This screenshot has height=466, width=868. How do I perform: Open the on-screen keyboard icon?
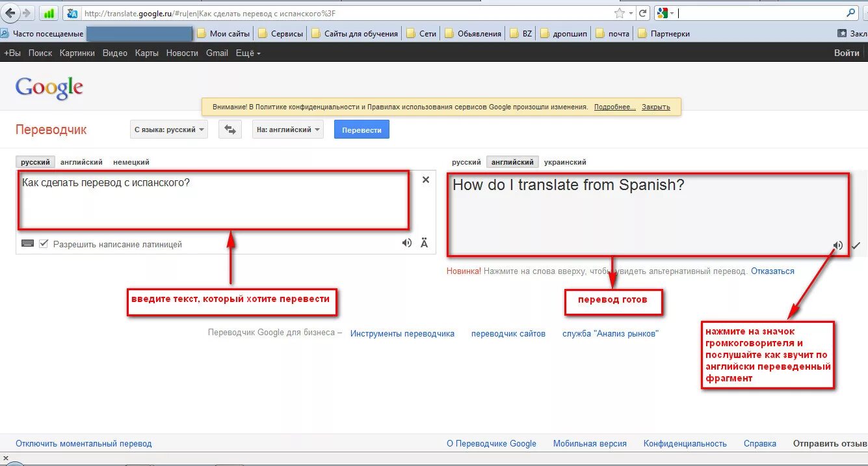pos(27,243)
